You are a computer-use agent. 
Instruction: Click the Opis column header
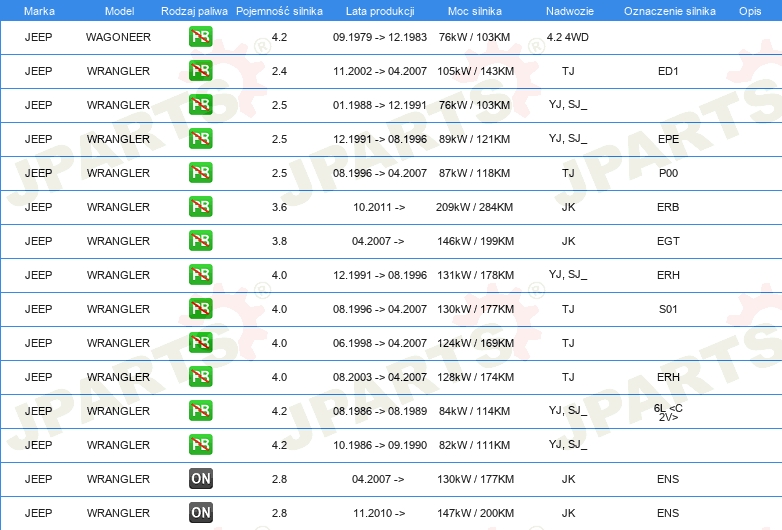(750, 11)
